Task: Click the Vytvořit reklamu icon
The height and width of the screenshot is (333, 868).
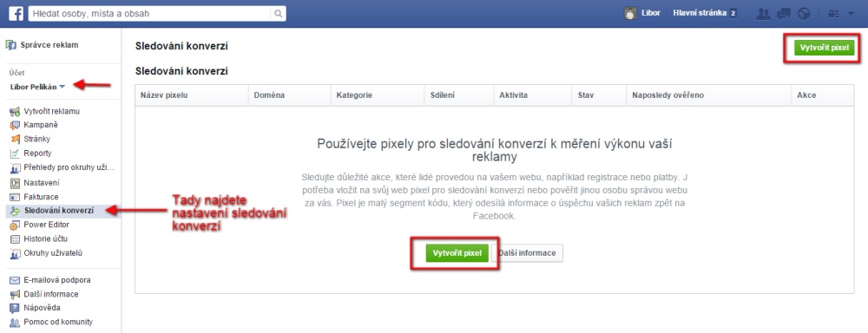Action: click(x=15, y=112)
